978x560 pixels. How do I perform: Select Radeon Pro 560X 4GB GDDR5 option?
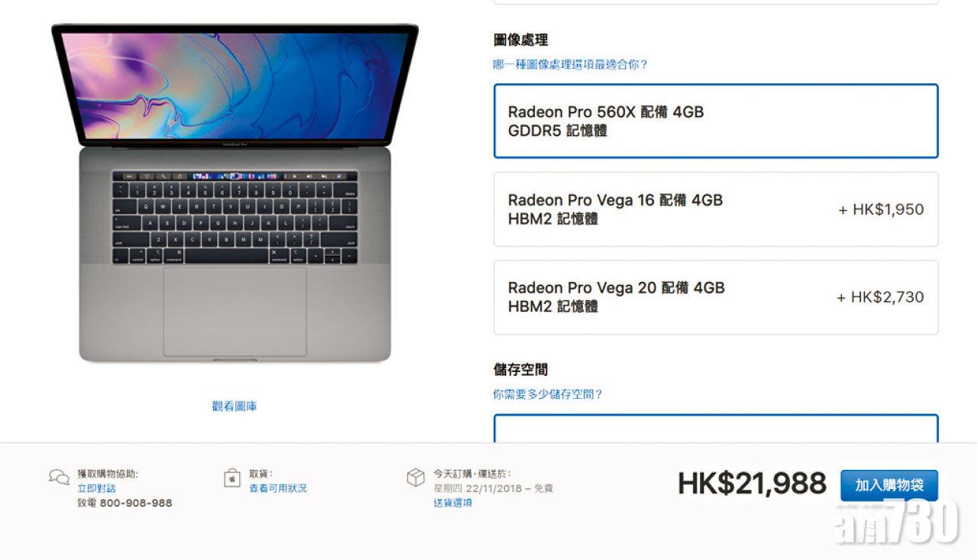[x=716, y=121]
